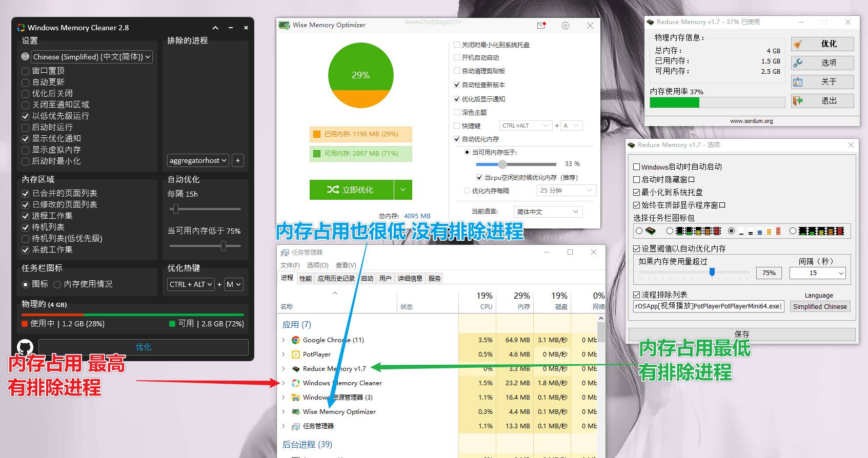This screenshot has width=868, height=458.
Task: Switch to the 性能 tab in Task Manager
Action: 306,279
